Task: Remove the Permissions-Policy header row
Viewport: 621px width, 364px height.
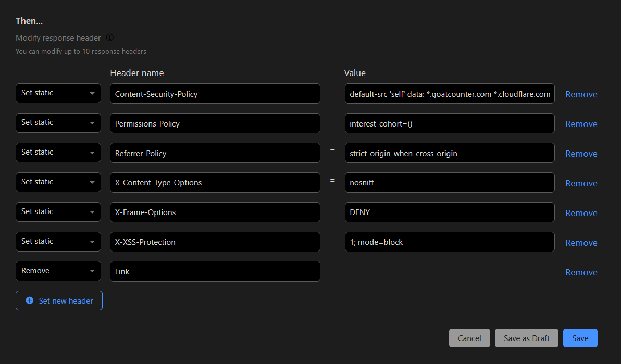Action: pyautogui.click(x=581, y=124)
